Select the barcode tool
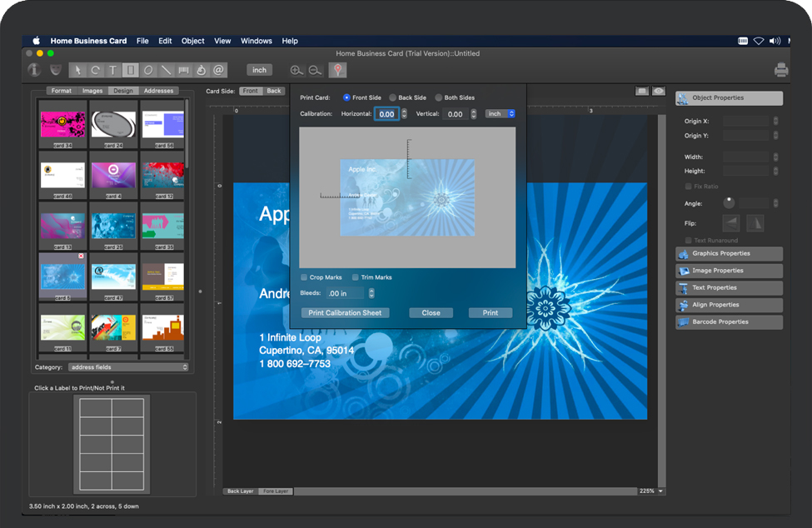812x528 pixels. (x=183, y=70)
